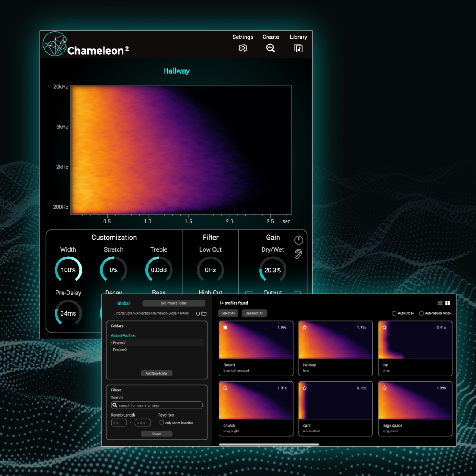Check only show favorites
Image resolution: width=476 pixels, height=476 pixels.
point(161,423)
